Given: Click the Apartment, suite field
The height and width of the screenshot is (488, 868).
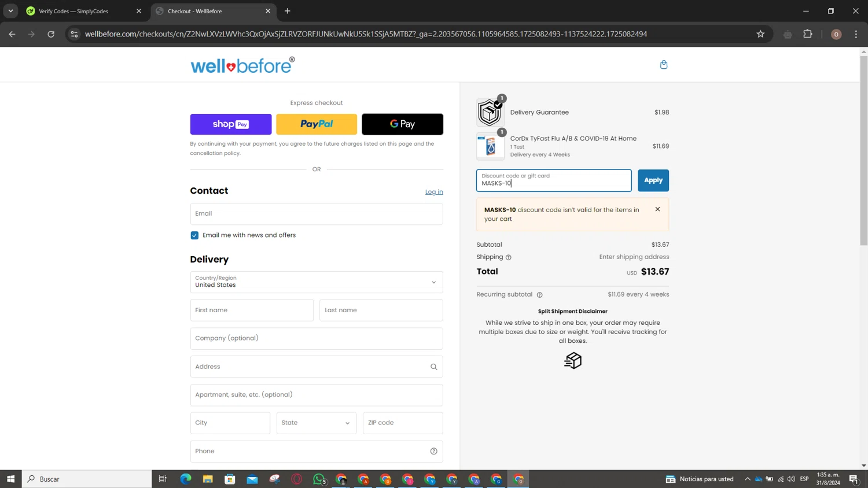Looking at the screenshot, I should point(317,395).
